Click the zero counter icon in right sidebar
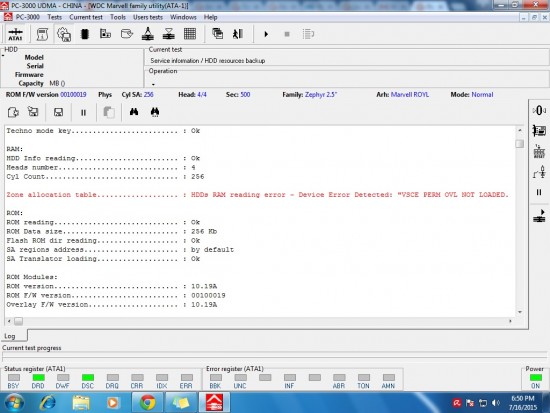The image size is (550, 413). (x=539, y=111)
